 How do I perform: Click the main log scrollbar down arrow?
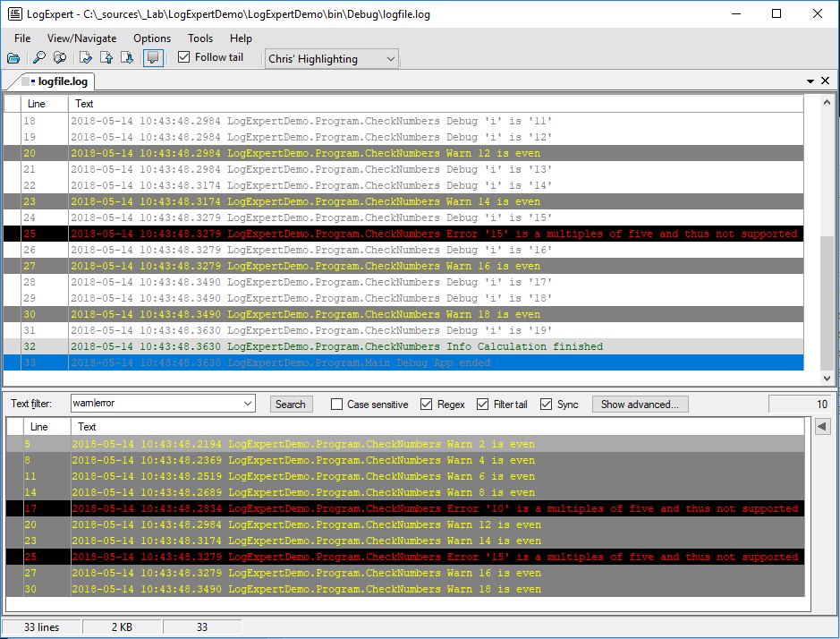coord(827,378)
